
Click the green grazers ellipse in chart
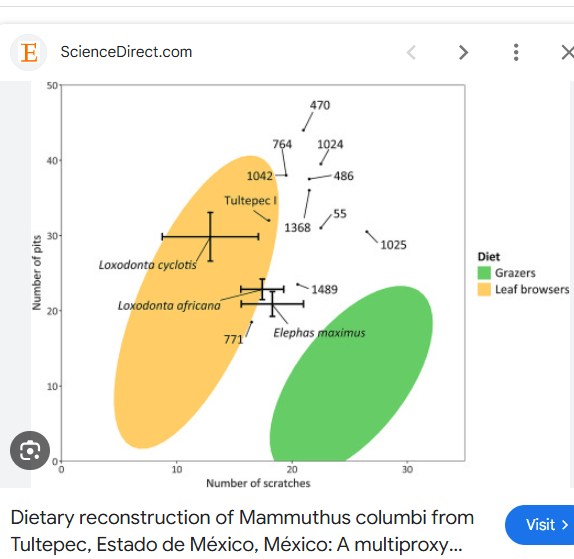(351, 373)
